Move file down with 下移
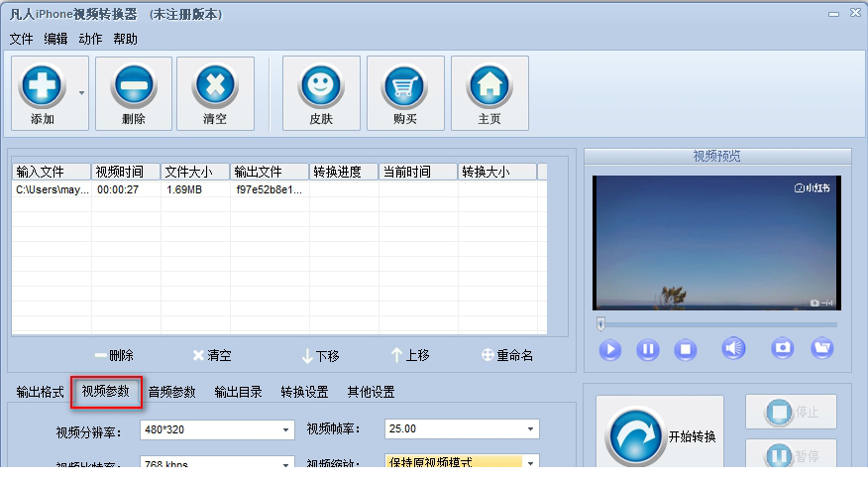Viewport: 868px width, 485px height. pyautogui.click(x=320, y=356)
